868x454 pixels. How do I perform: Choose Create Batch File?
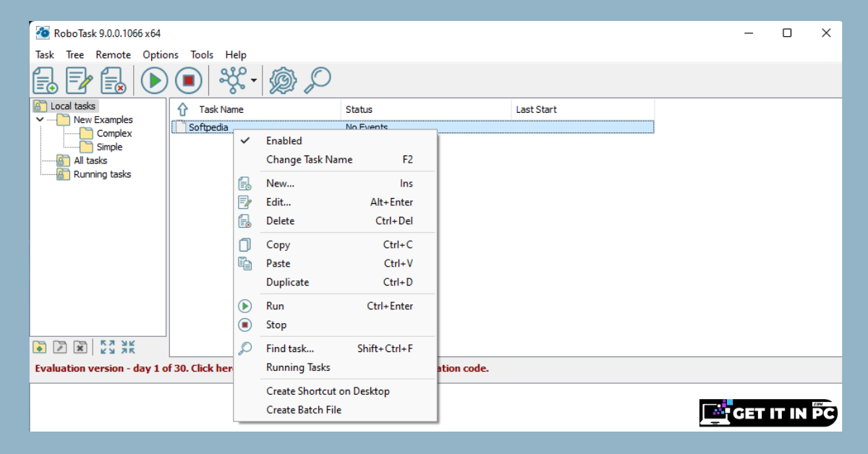336,411
